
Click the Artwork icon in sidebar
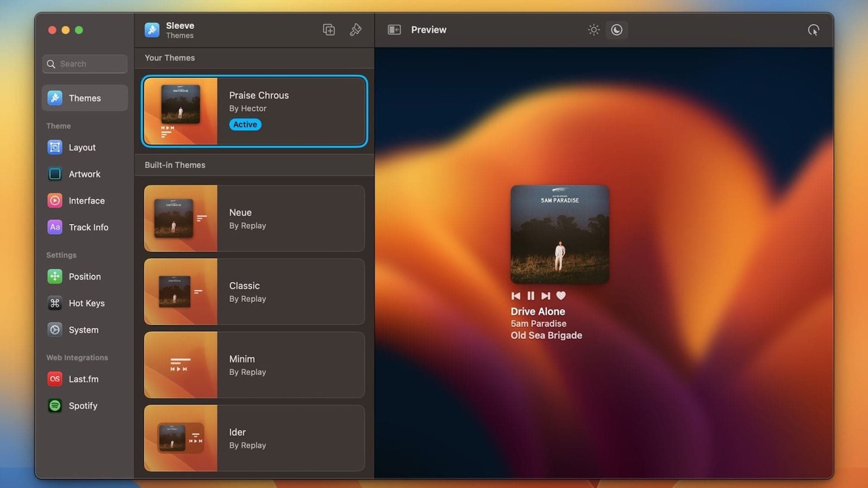(x=55, y=174)
